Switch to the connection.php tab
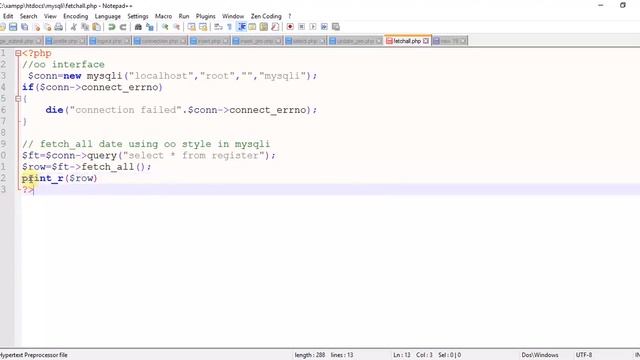This screenshot has height=360, width=640. point(160,41)
